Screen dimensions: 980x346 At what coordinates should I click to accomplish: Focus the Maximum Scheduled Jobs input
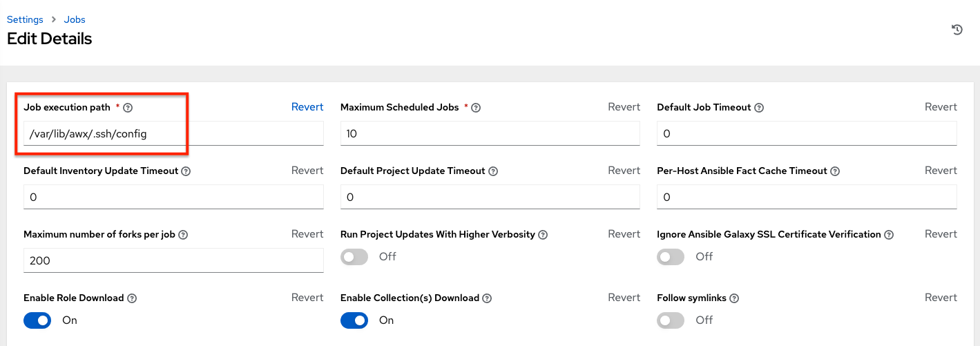click(490, 134)
